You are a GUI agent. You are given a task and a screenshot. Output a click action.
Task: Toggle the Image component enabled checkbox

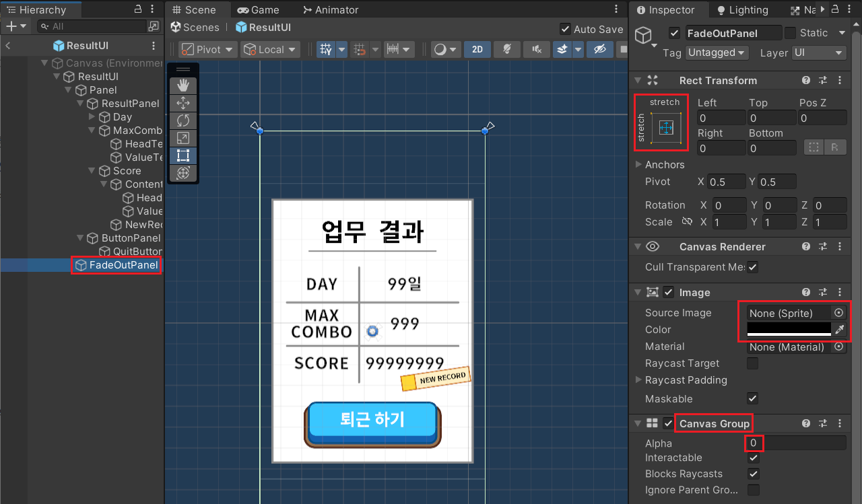[x=669, y=292]
